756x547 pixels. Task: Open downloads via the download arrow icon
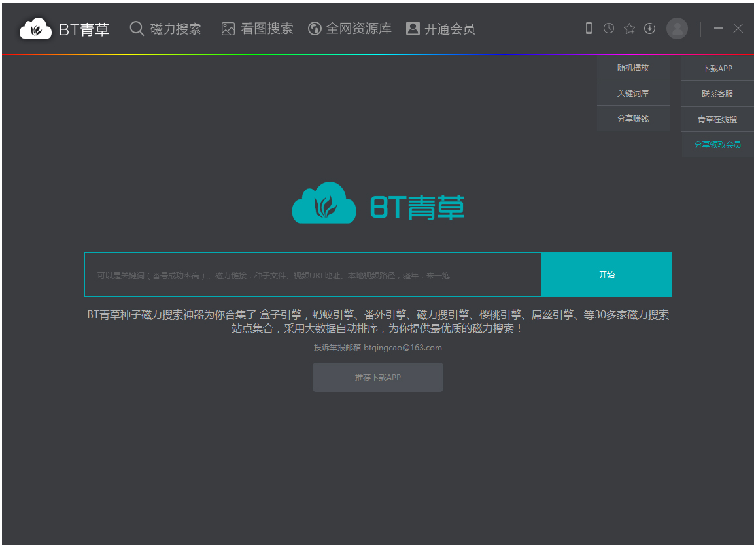tap(650, 29)
